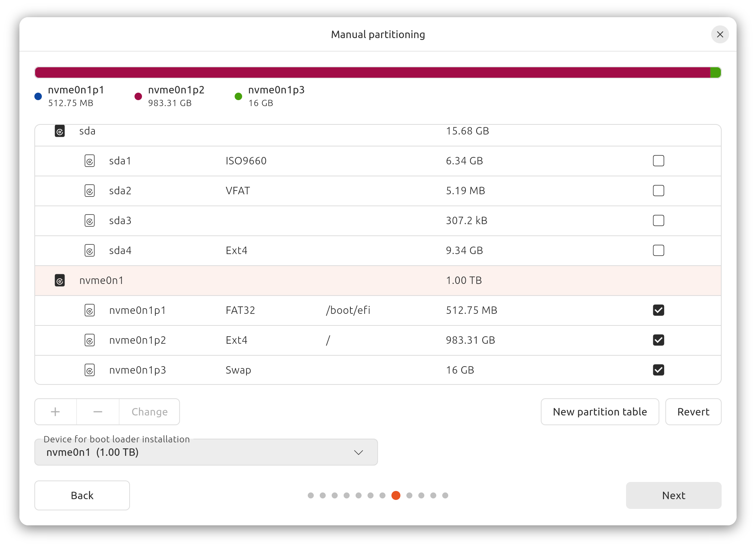This screenshot has height=547, width=756.
Task: Click the nvme0n1 disk icon
Action: pyautogui.click(x=60, y=281)
